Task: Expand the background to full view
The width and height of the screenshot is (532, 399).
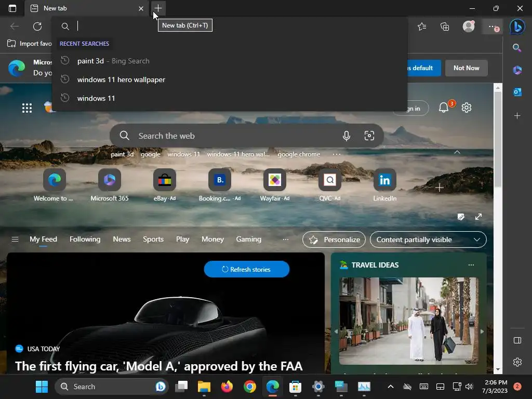Action: 478,217
